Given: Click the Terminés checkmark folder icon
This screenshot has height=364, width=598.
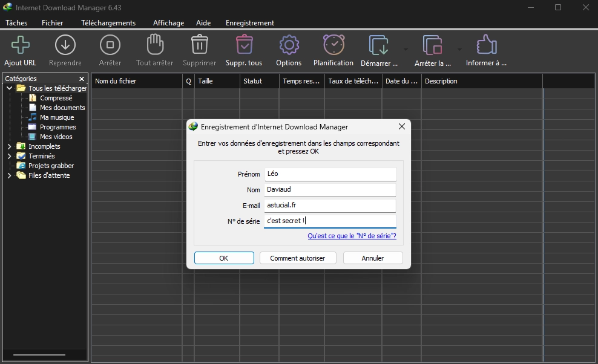Looking at the screenshot, I should click(21, 156).
